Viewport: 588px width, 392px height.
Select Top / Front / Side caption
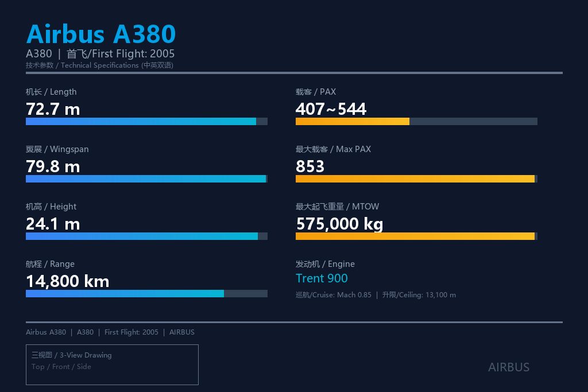pos(61,367)
